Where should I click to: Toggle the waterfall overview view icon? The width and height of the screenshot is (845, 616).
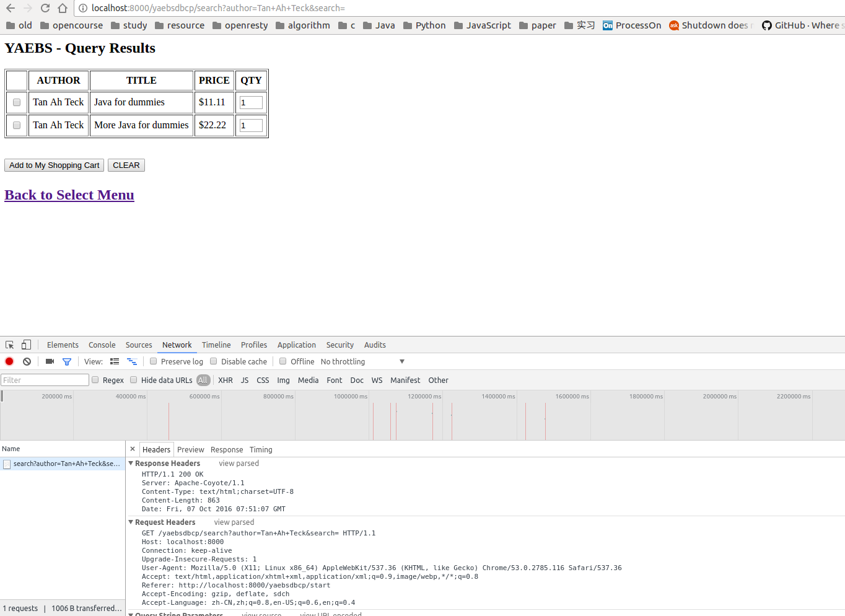(132, 362)
